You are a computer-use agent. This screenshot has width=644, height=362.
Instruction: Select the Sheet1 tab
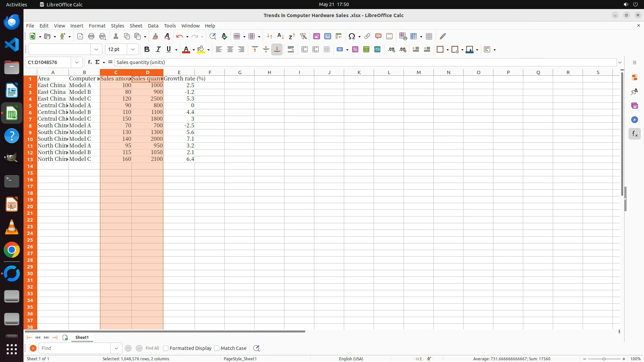82,338
